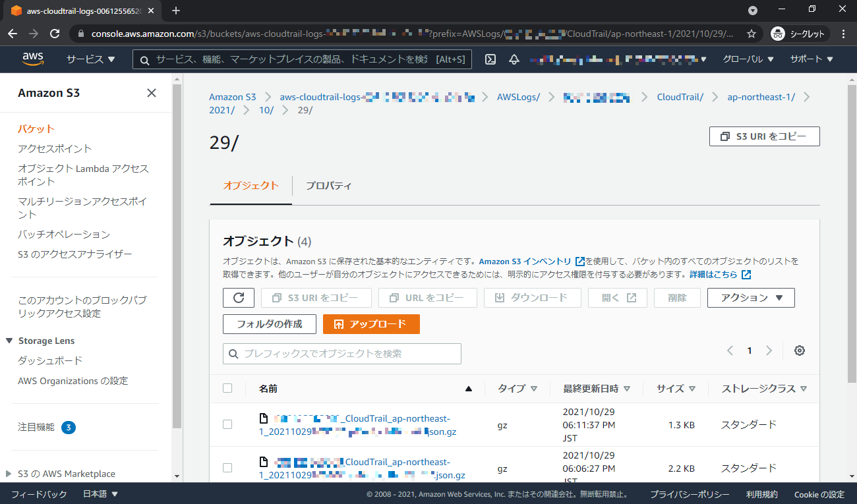Open S3 のアクセスアナライザー in sidebar

pos(75,254)
